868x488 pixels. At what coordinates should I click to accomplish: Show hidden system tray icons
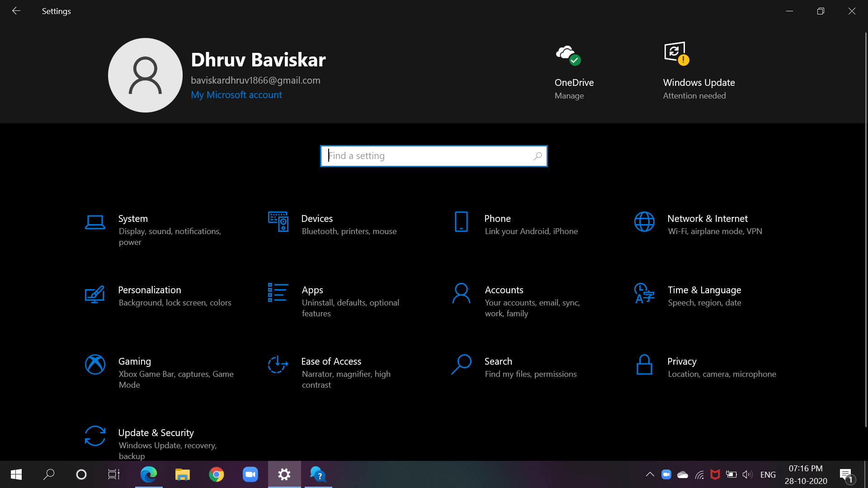point(650,474)
